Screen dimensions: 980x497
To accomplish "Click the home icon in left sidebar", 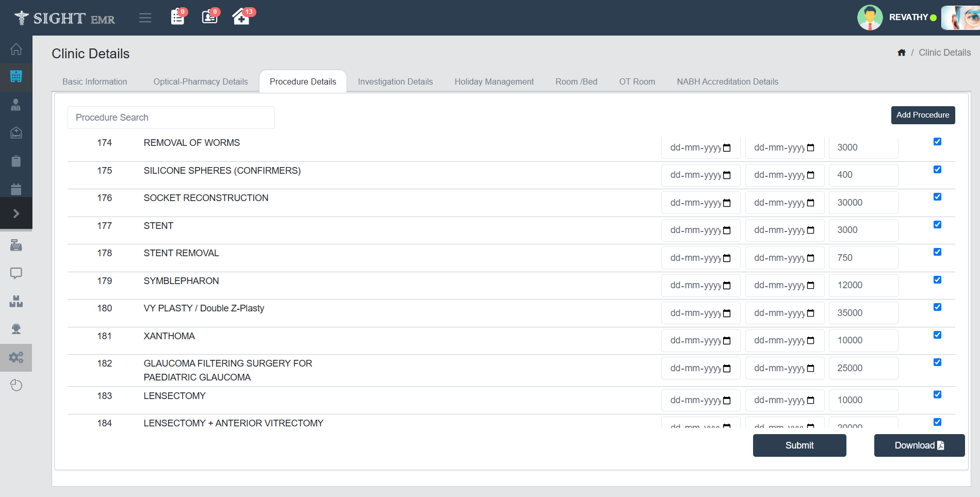I will [16, 49].
